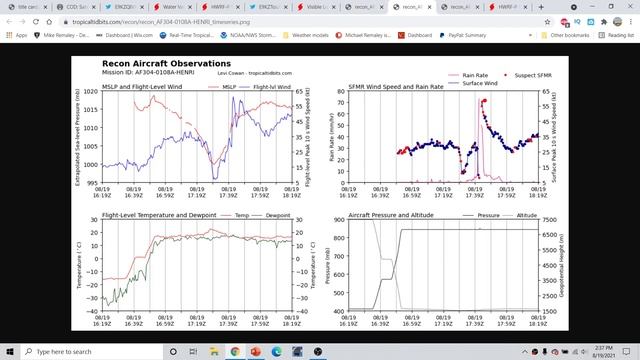Click the taskbar clock and date
This screenshot has height=360, width=640.
[603, 351]
